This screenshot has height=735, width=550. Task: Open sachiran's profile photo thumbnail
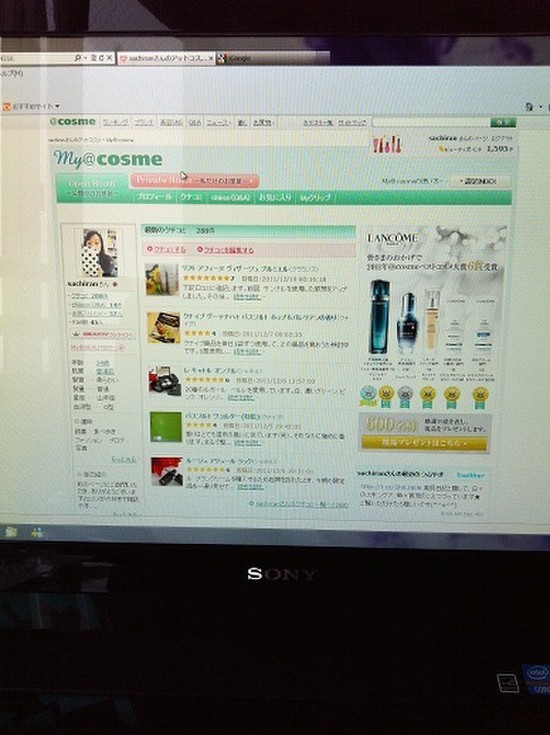tap(100, 253)
